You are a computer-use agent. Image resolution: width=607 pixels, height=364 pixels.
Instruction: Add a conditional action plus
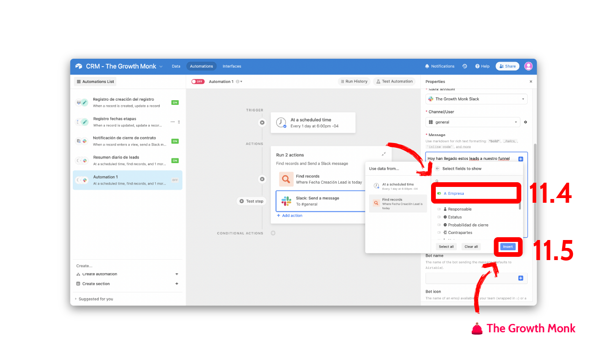click(x=273, y=233)
